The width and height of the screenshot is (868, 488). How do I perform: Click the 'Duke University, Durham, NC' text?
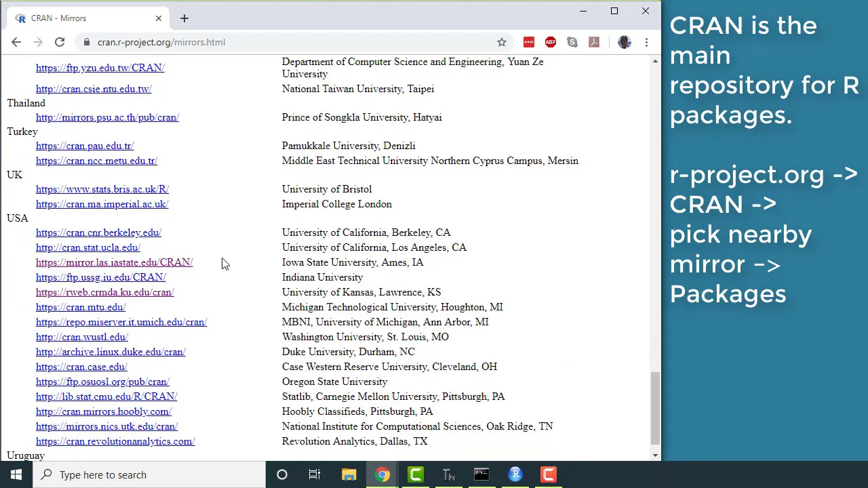tap(349, 352)
